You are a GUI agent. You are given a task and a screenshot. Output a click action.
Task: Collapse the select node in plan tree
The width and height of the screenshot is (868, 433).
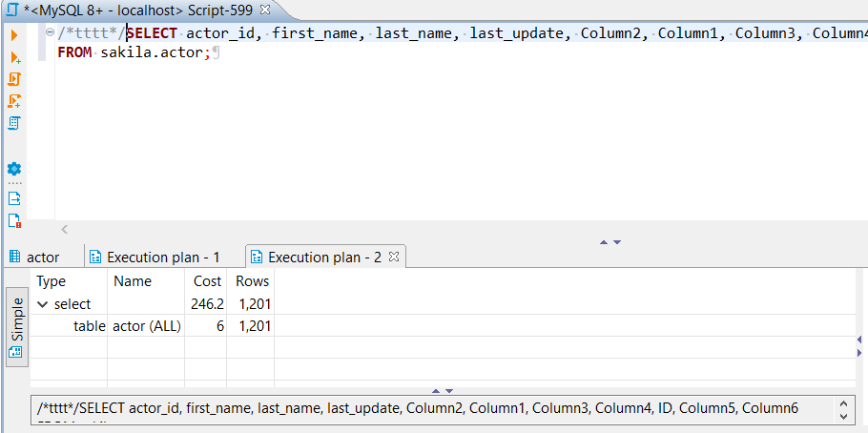pyautogui.click(x=42, y=304)
